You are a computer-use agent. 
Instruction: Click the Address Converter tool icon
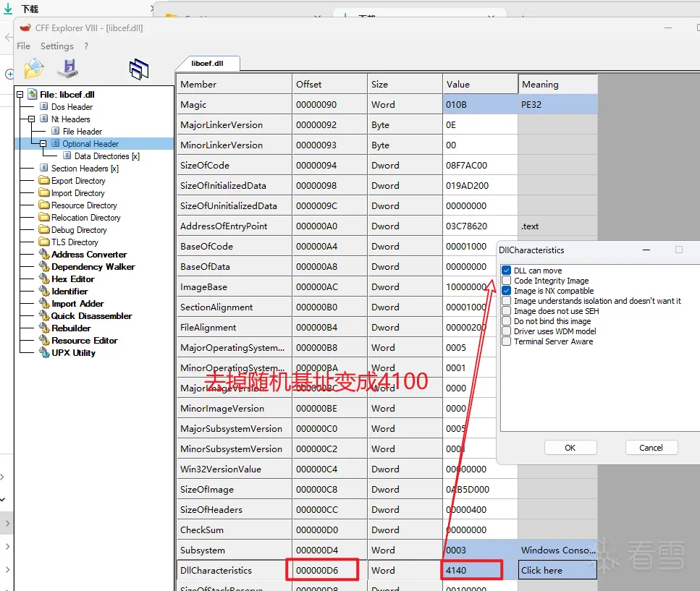[x=44, y=254]
